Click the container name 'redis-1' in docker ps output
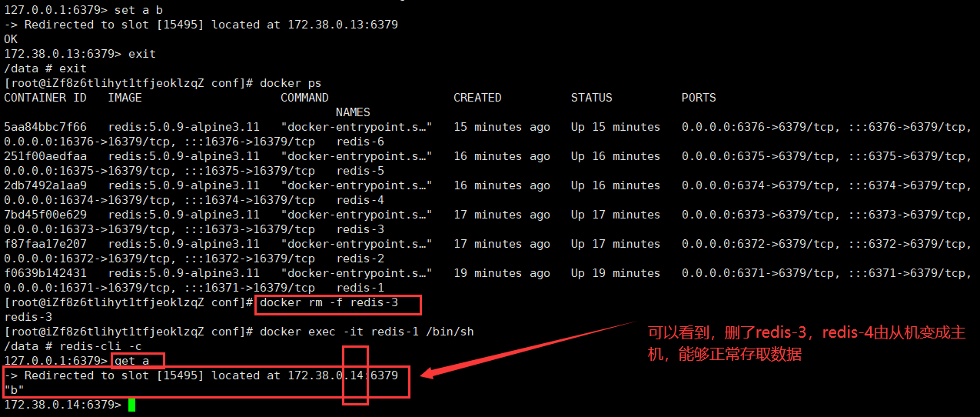The height and width of the screenshot is (417, 980). coord(360,288)
